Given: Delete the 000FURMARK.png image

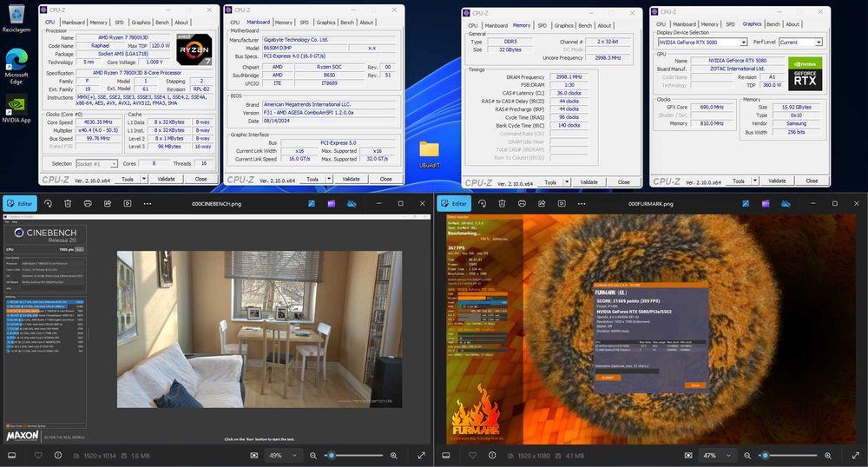Looking at the screenshot, I should [502, 204].
